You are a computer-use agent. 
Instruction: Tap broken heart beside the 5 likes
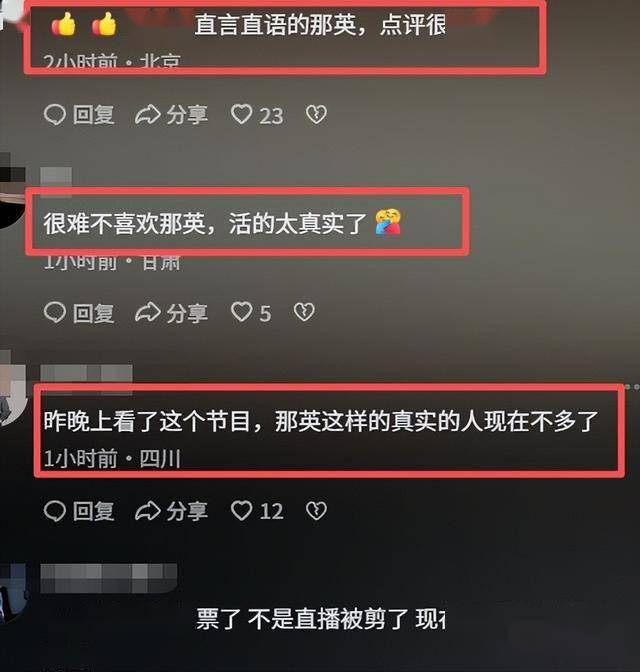click(304, 312)
